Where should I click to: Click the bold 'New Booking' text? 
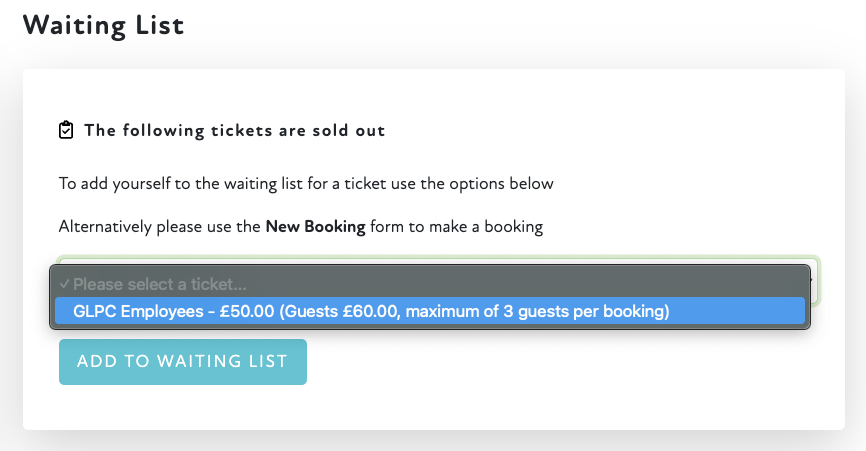click(x=315, y=227)
